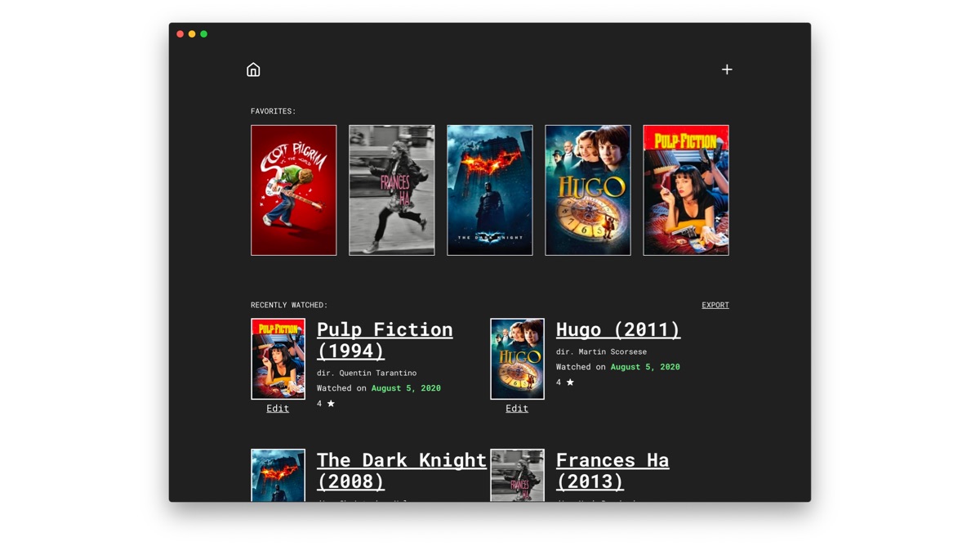The width and height of the screenshot is (980, 546).
Task: Open Scott Pilgrim poster in favorites
Action: click(294, 190)
